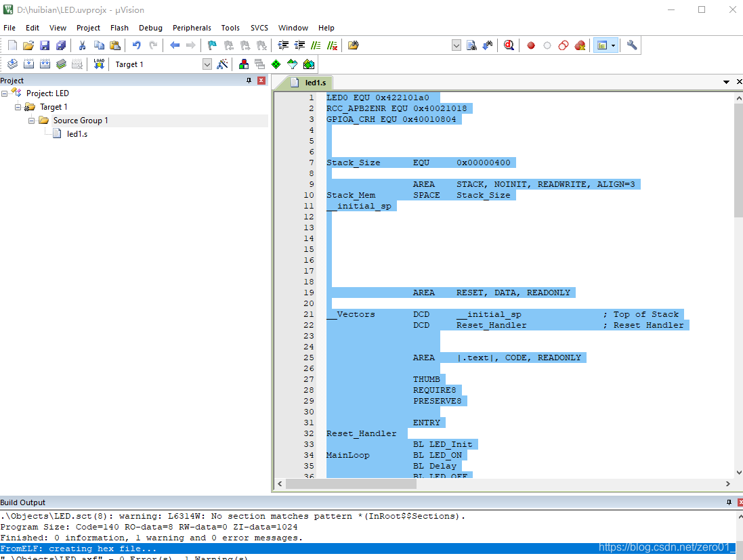Uncomment the selected lines

pyautogui.click(x=332, y=45)
